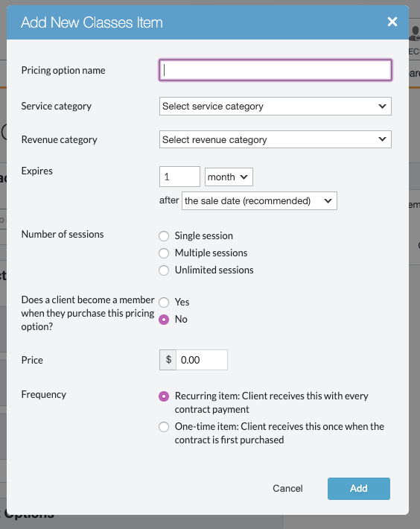This screenshot has width=420, height=529.
Task: Click the user profile icon behind dialog
Action: (x=414, y=34)
